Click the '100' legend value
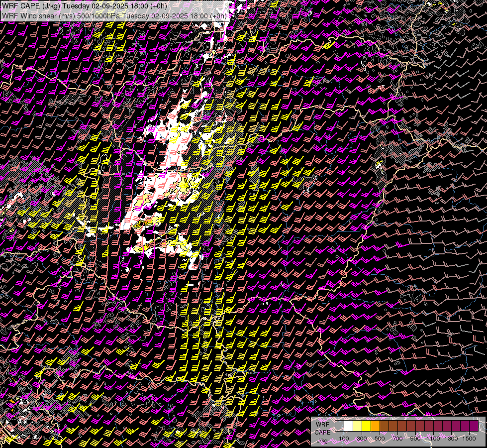 pyautogui.click(x=344, y=439)
